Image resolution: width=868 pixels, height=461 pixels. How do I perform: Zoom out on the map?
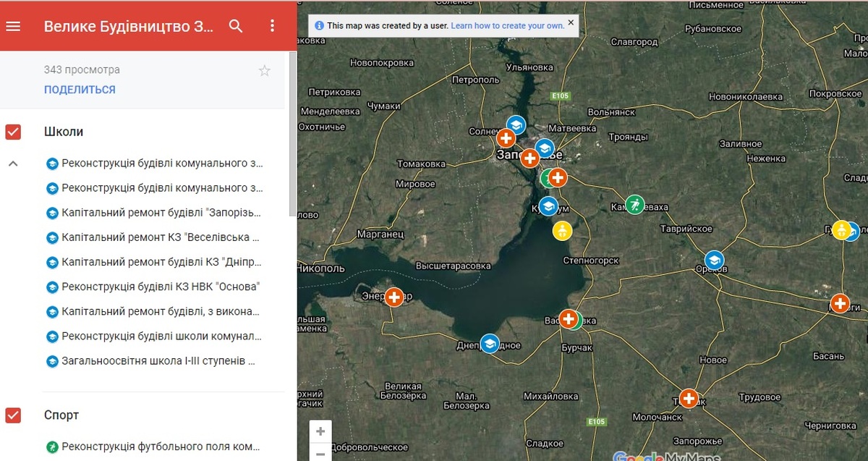click(x=320, y=454)
